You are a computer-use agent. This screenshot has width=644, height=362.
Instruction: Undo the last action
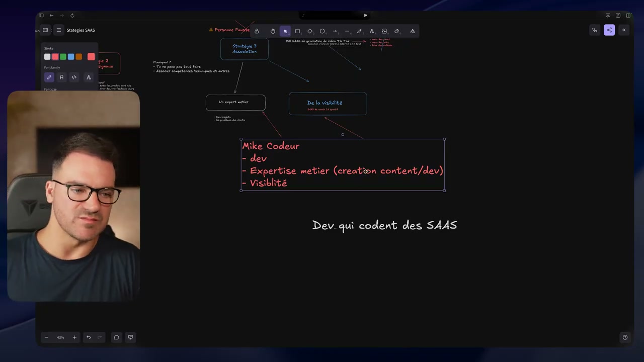tap(89, 337)
